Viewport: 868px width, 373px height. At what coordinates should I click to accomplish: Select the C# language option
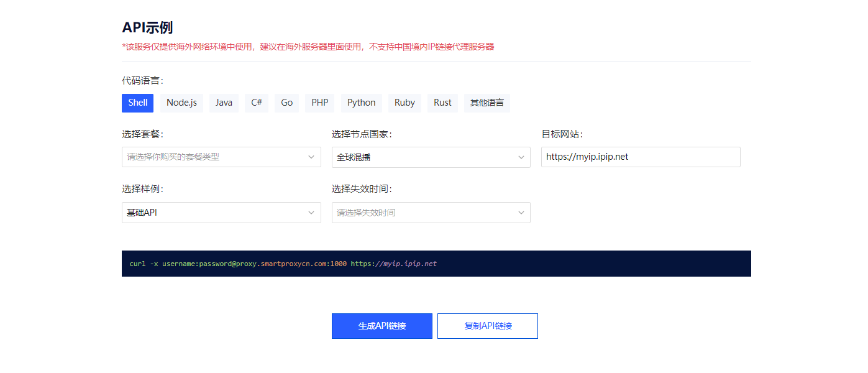tap(256, 103)
